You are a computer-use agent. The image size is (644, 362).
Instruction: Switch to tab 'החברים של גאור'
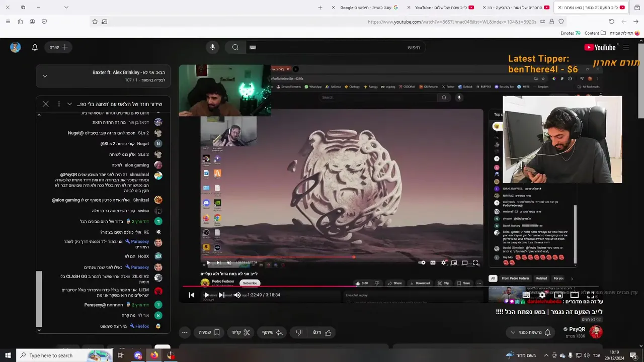[x=516, y=8]
